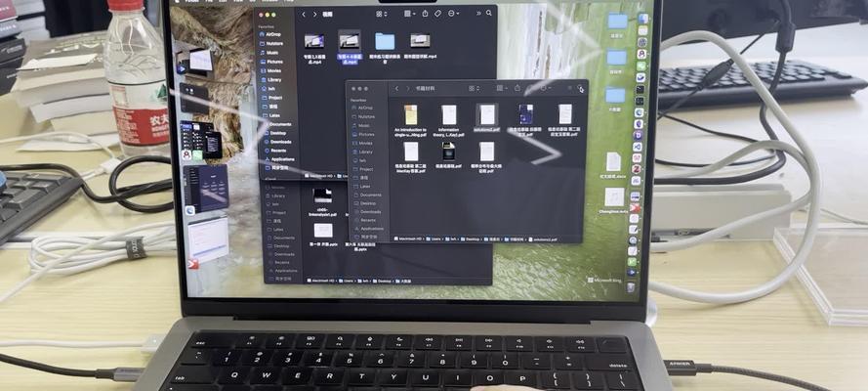
Task: Click Macintosh HD in front window path bar
Action: click(x=408, y=239)
